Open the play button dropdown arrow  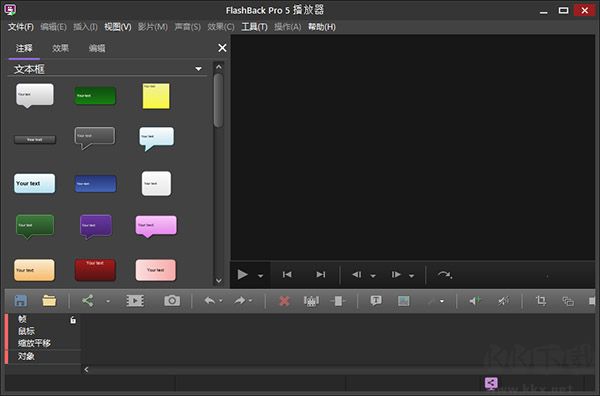click(x=260, y=275)
